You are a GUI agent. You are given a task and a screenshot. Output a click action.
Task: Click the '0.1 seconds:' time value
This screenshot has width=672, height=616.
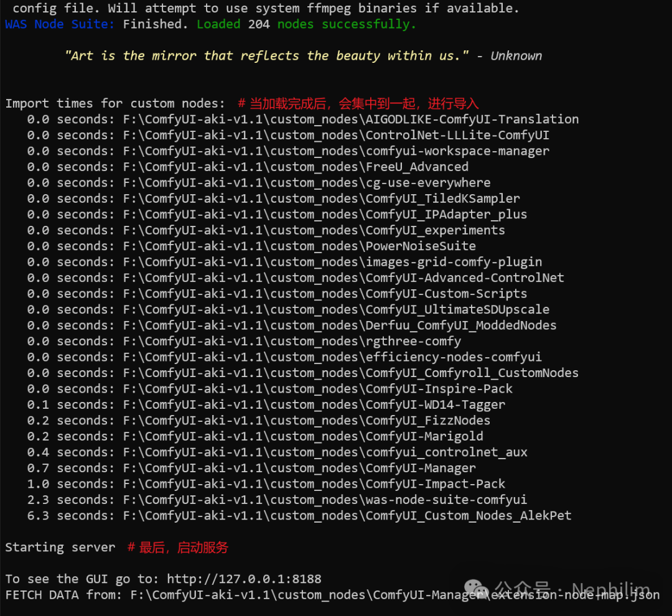[x=71, y=404]
